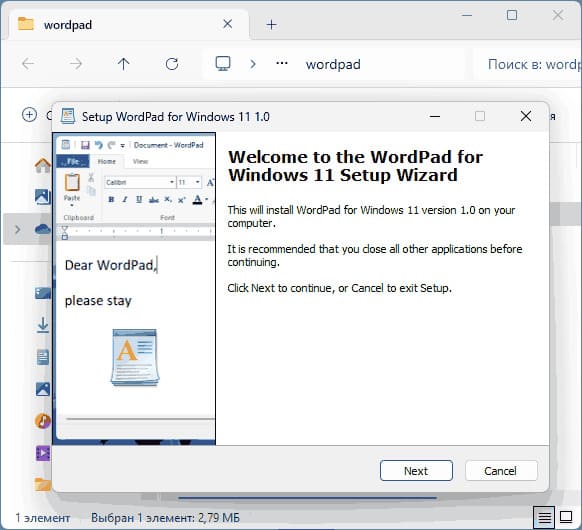
Task: Refresh the wordpad folder view
Action: 172,64
